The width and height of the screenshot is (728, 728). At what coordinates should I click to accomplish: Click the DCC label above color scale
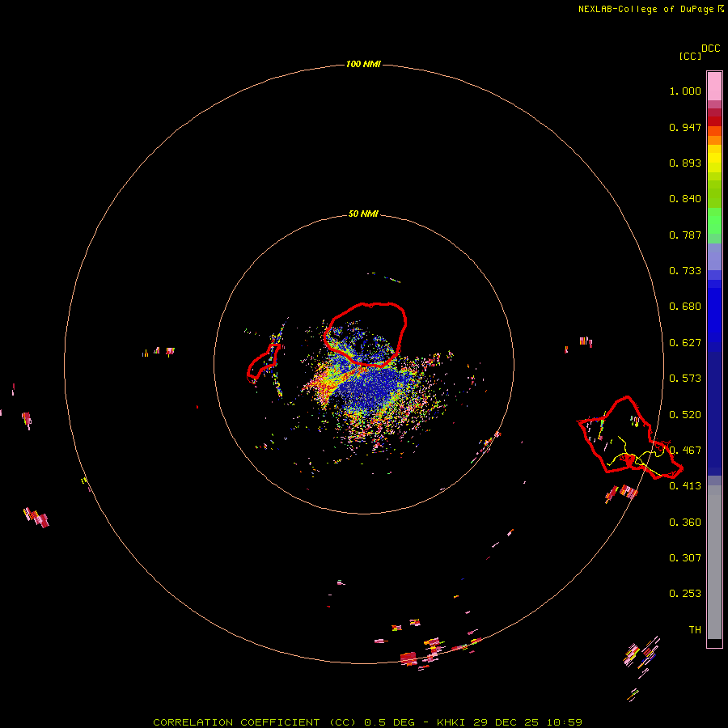click(x=710, y=49)
